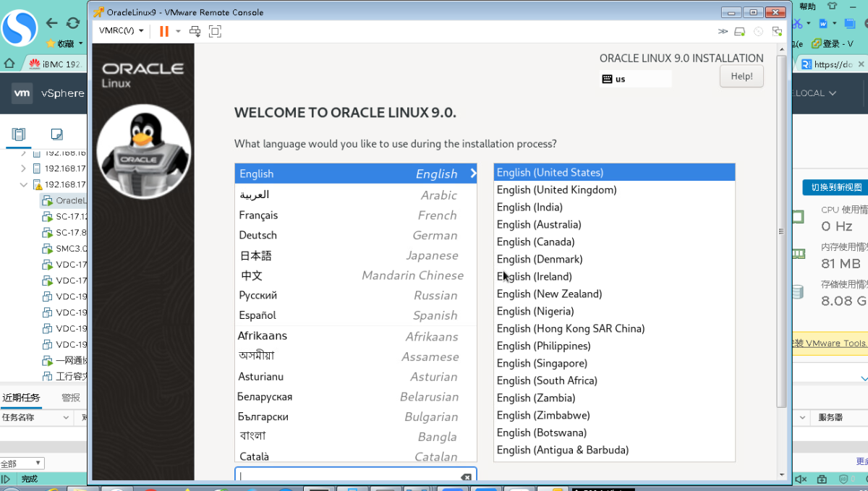Select the Assamese language row

[x=356, y=356]
